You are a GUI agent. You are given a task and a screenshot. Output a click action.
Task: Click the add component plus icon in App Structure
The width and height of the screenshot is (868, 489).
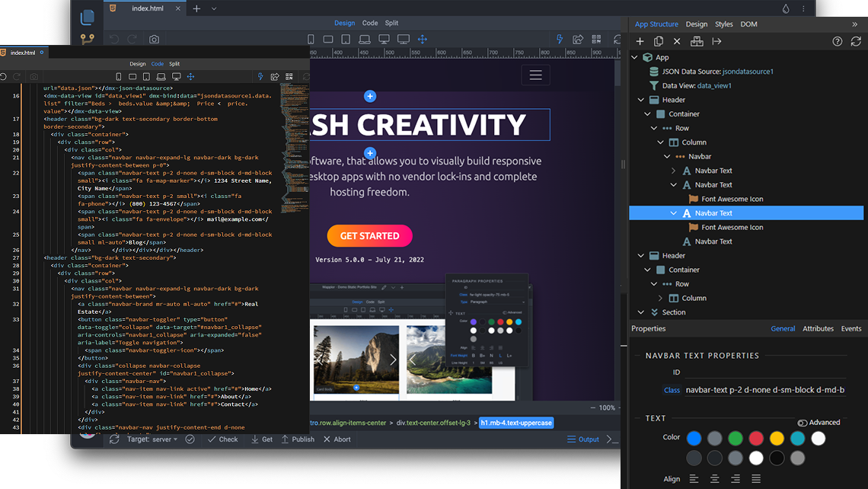click(640, 41)
